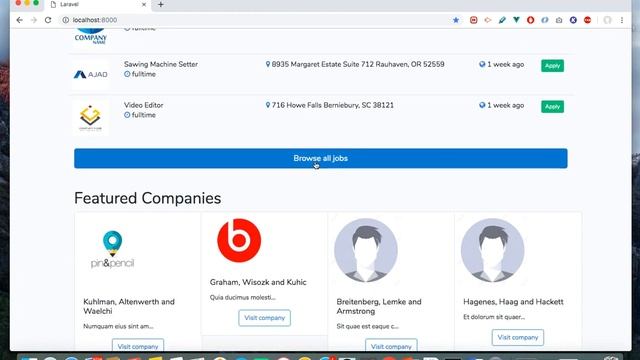Click the site info icon in address bar
This screenshot has height=360, width=640.
pos(65,20)
